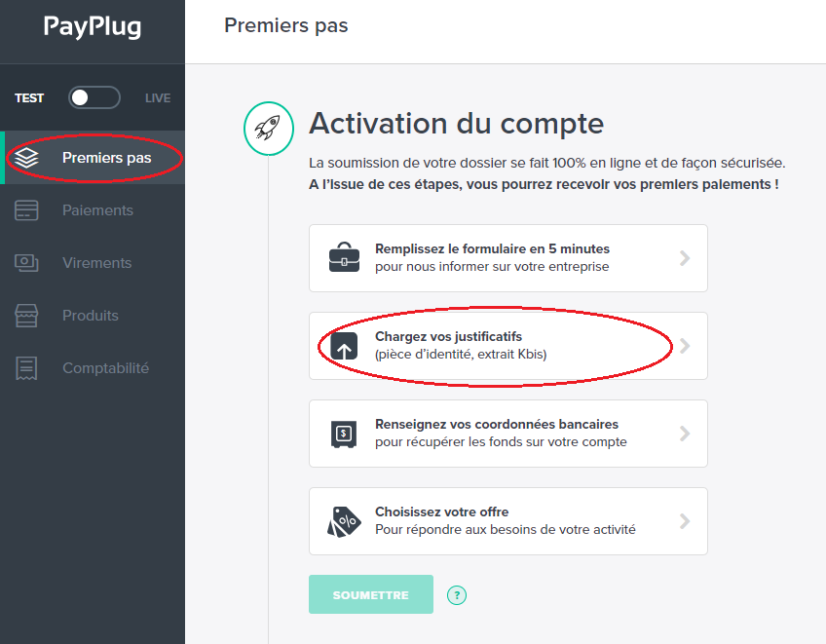Screen dimensions: 826x644
Task: Expand the Remplissez le formulaire chevron
Action: (685, 258)
